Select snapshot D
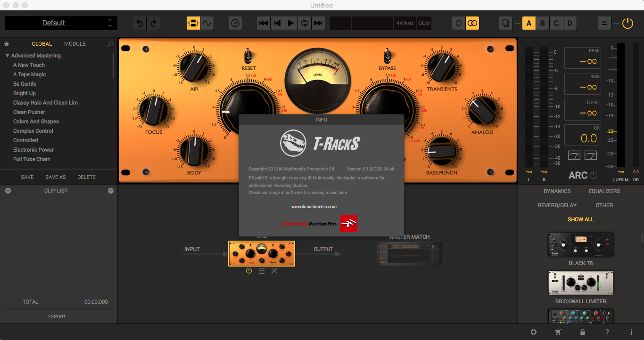Image resolution: width=644 pixels, height=340 pixels. (570, 23)
